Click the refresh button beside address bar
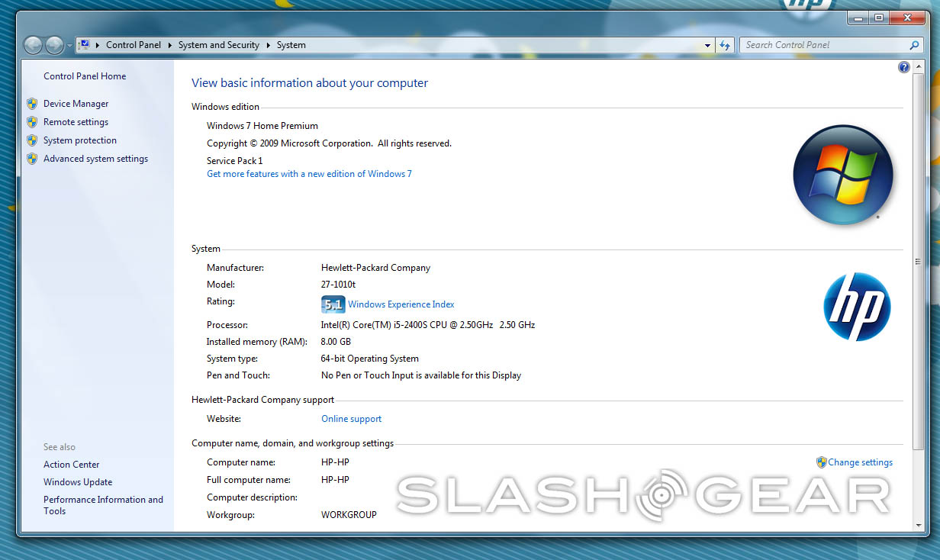The height and width of the screenshot is (560, 940). coord(725,45)
